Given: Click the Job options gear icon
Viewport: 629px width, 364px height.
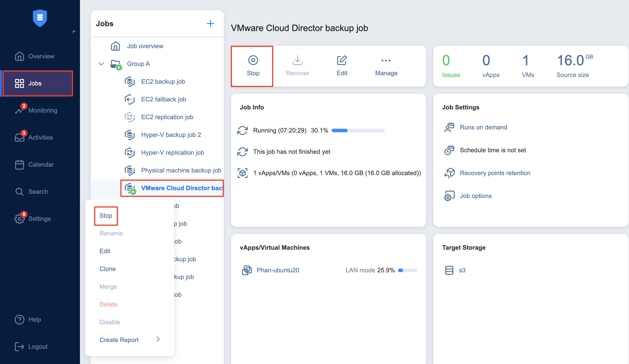Looking at the screenshot, I should pos(449,196).
